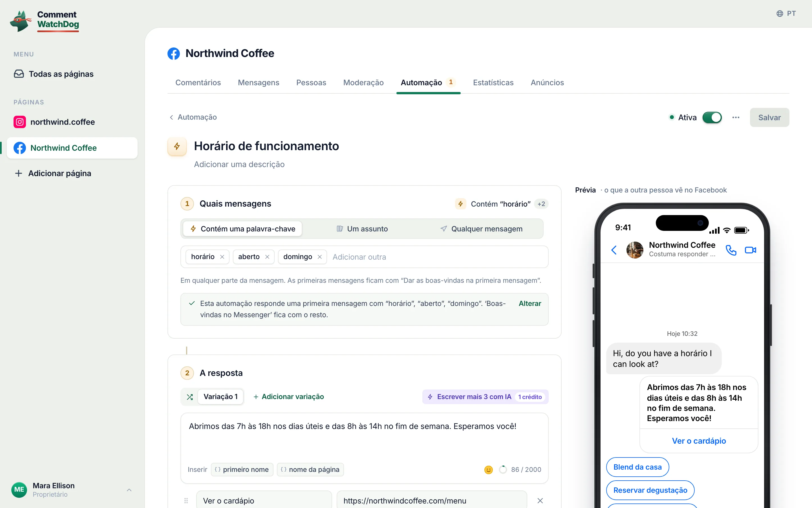The width and height of the screenshot is (812, 508).
Task: Click Escrever mais 3 com IA
Action: 485,397
